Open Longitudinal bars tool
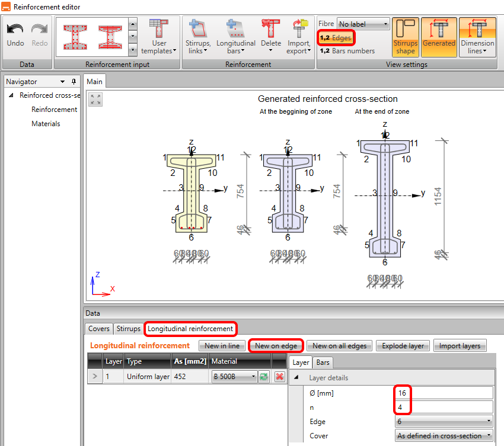This screenshot has height=446, width=504. tap(235, 37)
